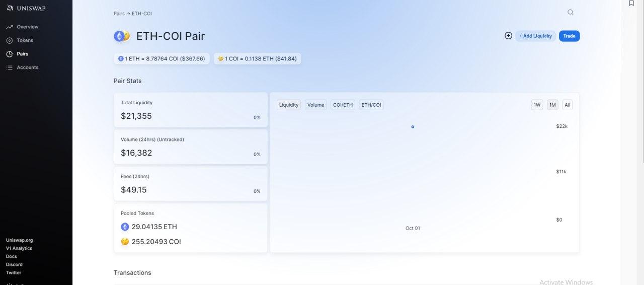Click the COI emoji icon in the 1 COI price chip

coord(220,58)
